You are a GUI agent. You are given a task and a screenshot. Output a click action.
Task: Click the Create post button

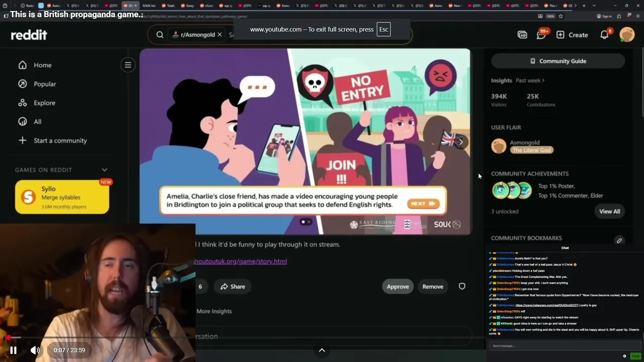tap(572, 35)
